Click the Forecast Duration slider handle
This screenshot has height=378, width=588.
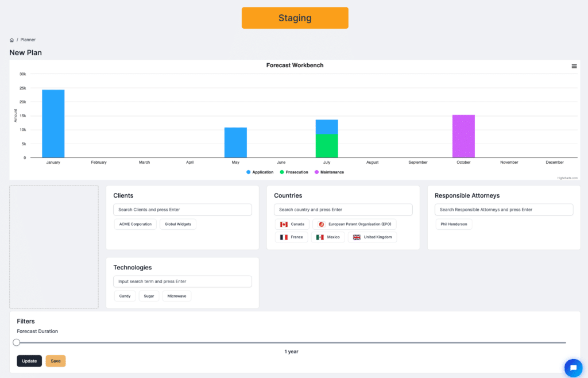point(17,342)
